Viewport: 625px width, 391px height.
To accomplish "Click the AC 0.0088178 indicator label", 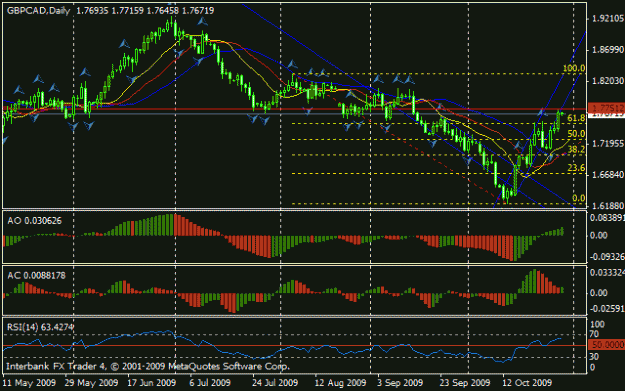I will (x=36, y=275).
